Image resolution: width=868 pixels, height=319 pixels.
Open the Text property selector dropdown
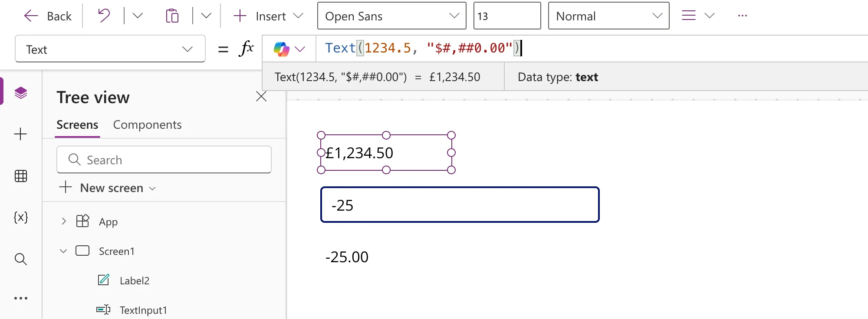point(110,49)
